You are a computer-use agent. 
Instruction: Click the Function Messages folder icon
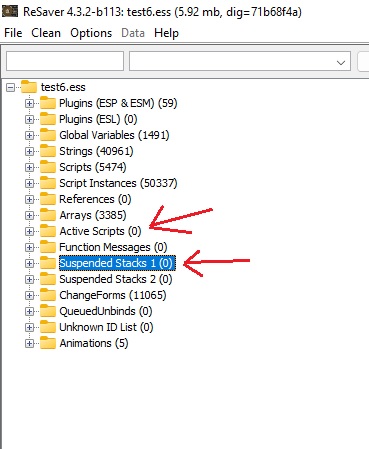[x=48, y=247]
